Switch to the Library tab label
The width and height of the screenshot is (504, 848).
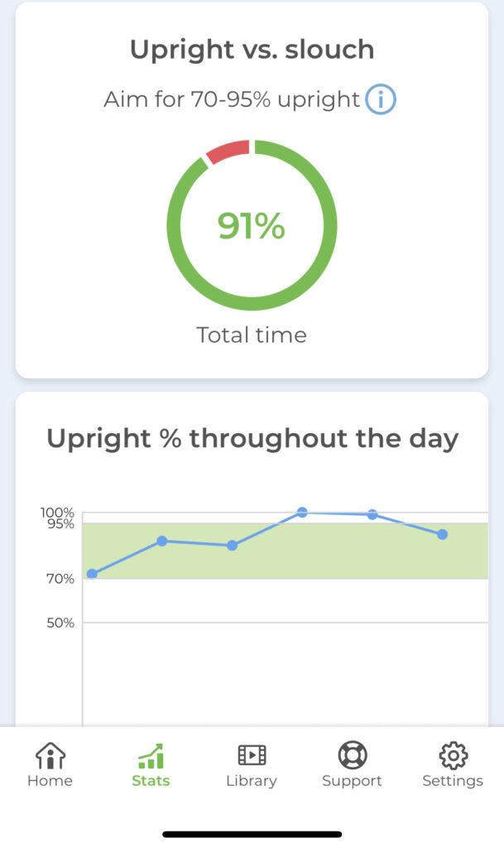coord(252,781)
